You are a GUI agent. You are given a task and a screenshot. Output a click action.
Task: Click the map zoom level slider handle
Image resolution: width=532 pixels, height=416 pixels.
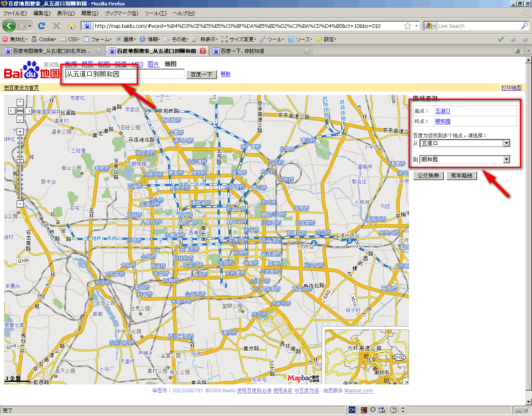20,161
